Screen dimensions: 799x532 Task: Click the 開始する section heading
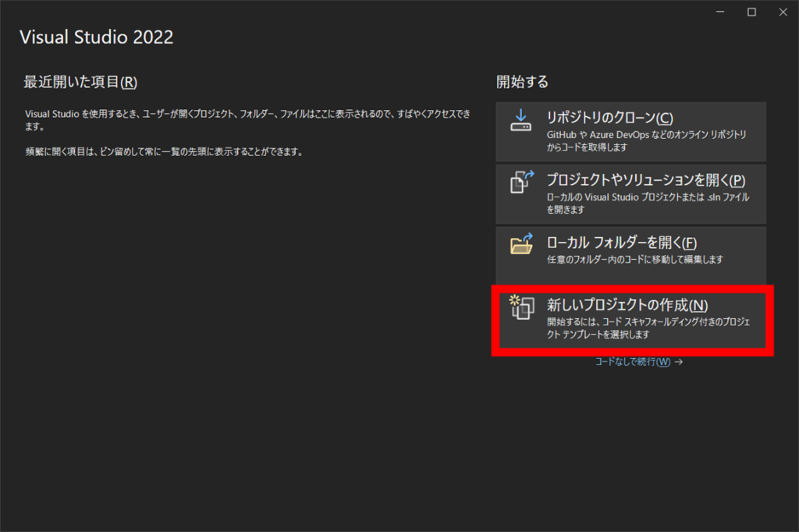click(522, 82)
